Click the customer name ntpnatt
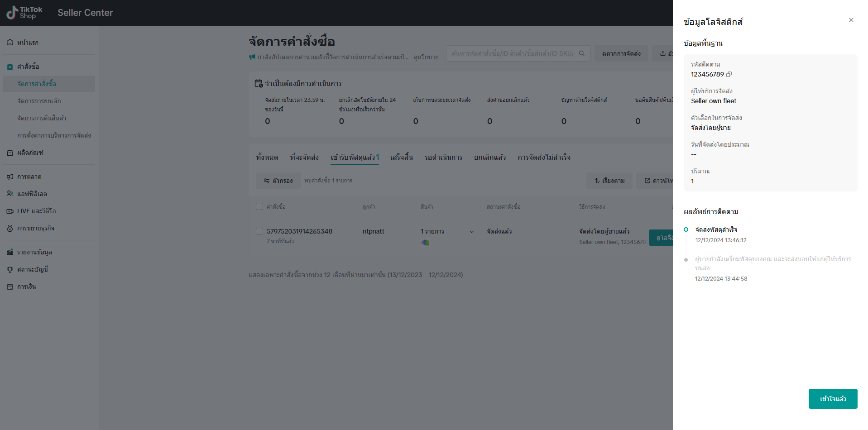Screen dimensions: 868x430 tap(373, 231)
